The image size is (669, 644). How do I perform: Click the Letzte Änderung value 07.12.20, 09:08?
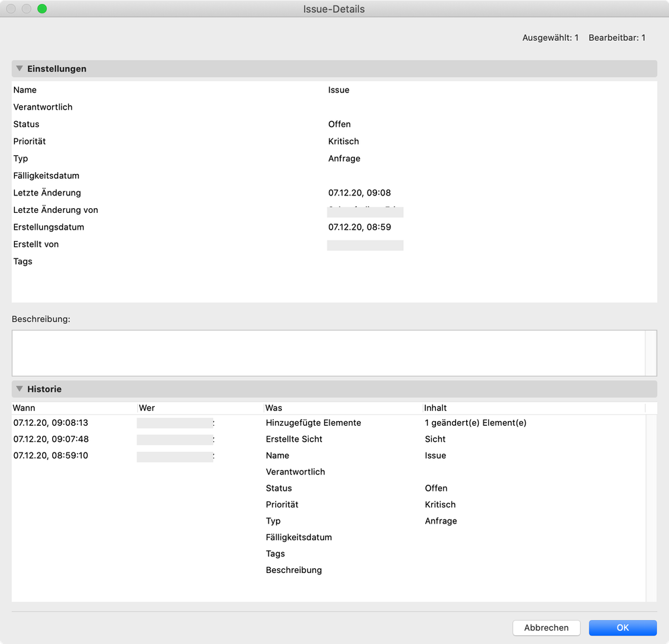coord(359,193)
